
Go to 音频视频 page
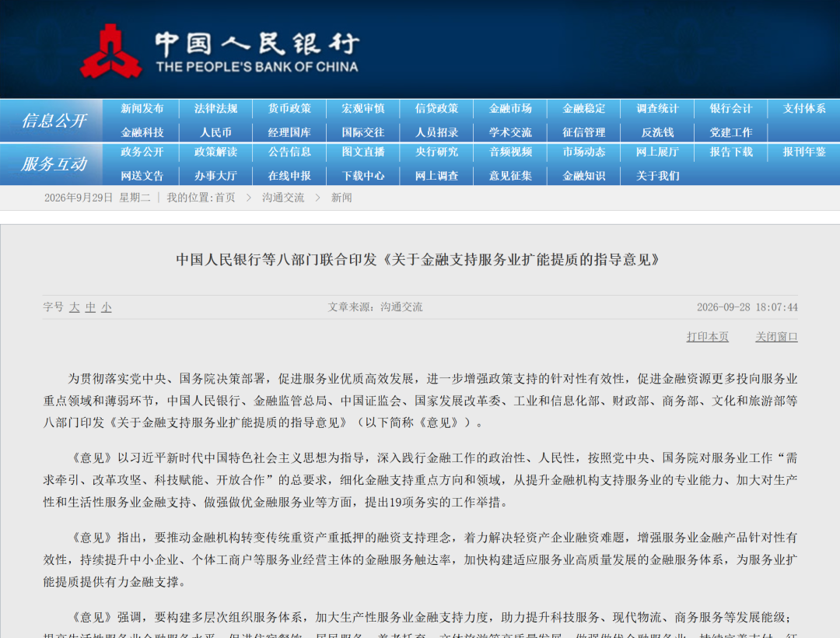[x=510, y=152]
